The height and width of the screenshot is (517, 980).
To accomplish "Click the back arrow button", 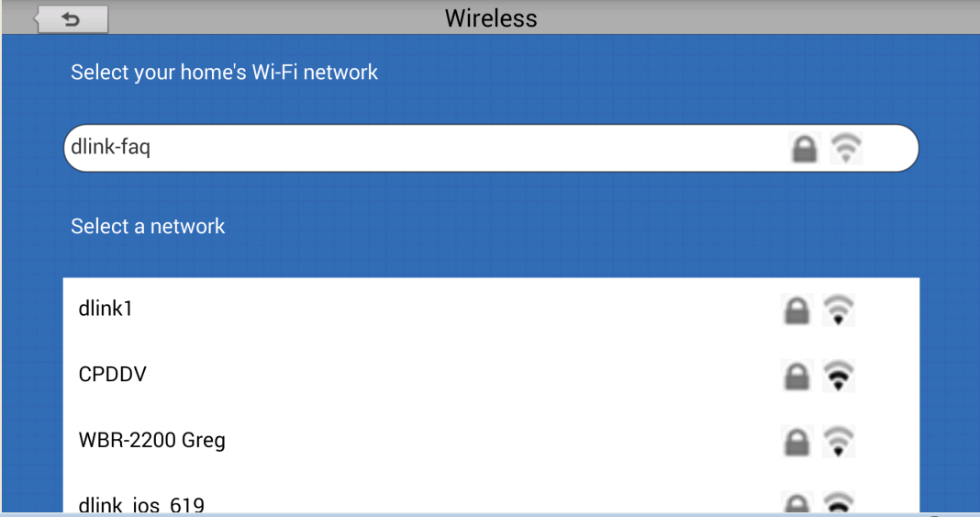I will (72, 19).
